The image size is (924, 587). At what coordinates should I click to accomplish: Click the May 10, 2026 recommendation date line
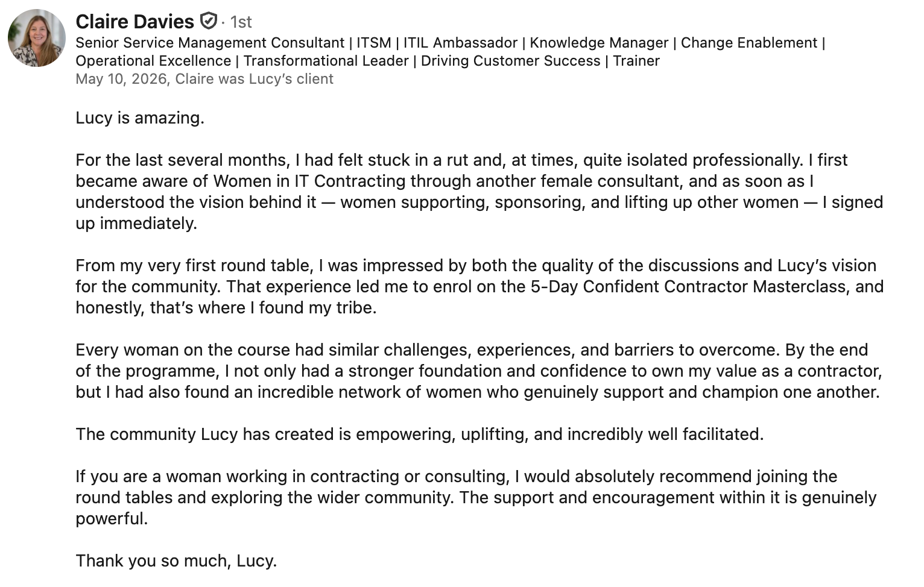(204, 79)
